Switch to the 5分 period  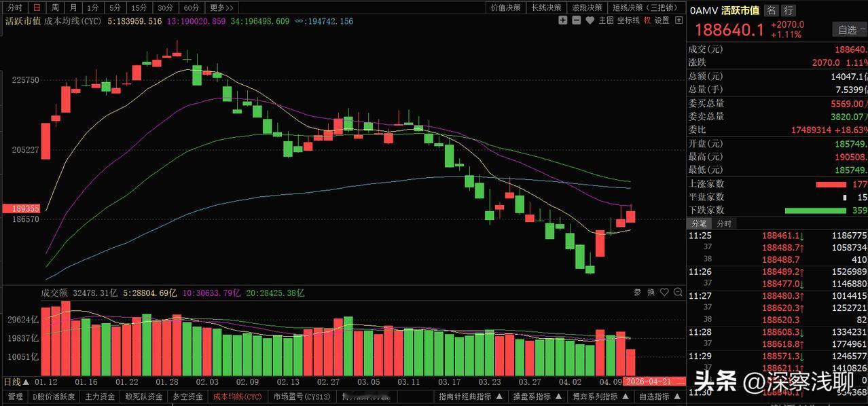point(115,7)
